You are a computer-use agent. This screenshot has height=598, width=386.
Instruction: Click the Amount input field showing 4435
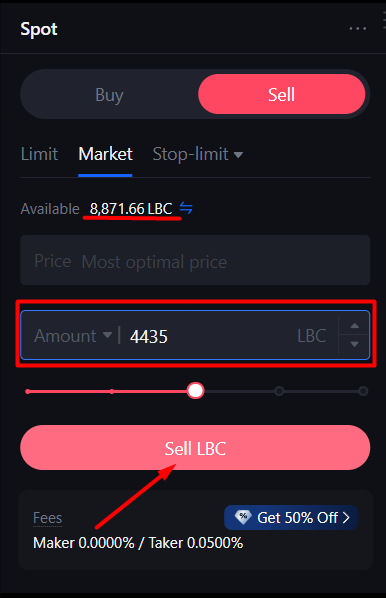point(195,335)
